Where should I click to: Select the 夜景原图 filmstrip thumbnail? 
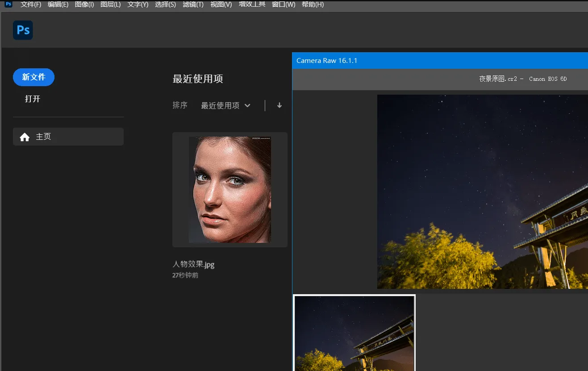click(354, 333)
